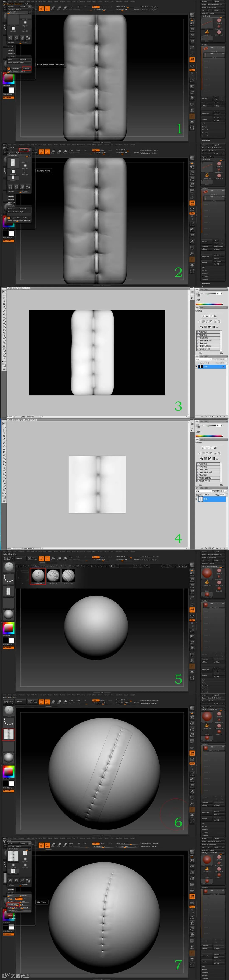Select SimpleBrush tool thumbnail in top ZBrush window

coord(207,32)
